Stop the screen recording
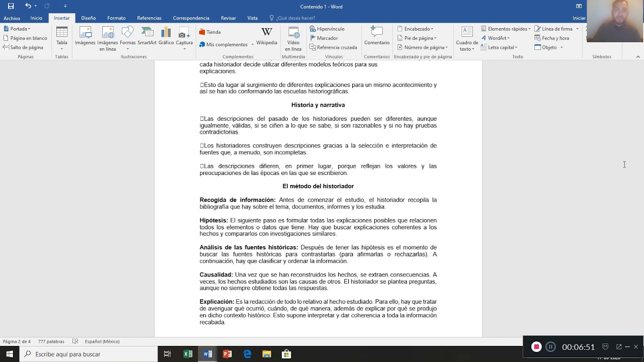This screenshot has height=362, width=644. point(536,346)
